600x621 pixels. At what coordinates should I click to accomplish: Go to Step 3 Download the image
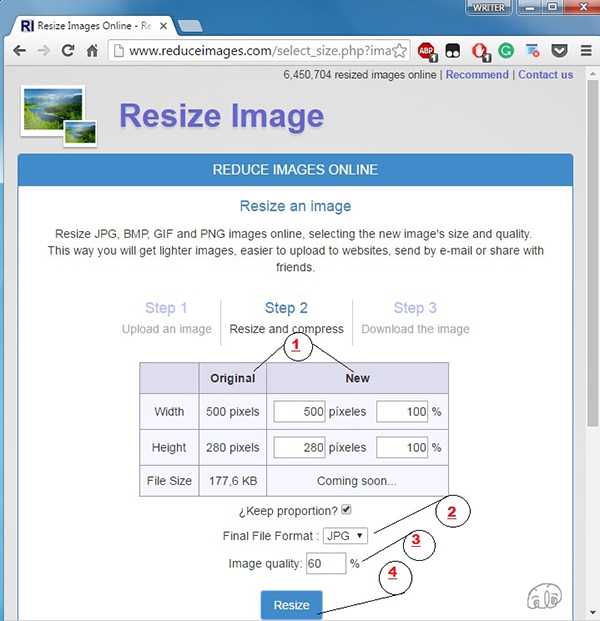pos(415,318)
